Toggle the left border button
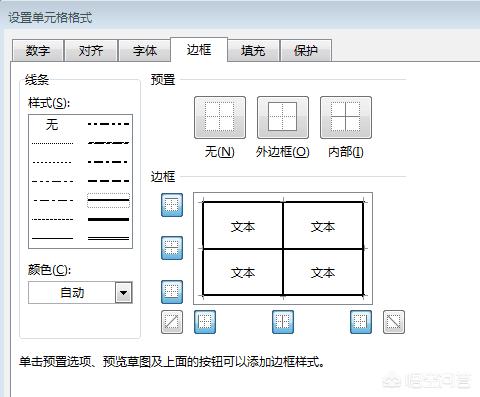This screenshot has width=480, height=397. 205,322
